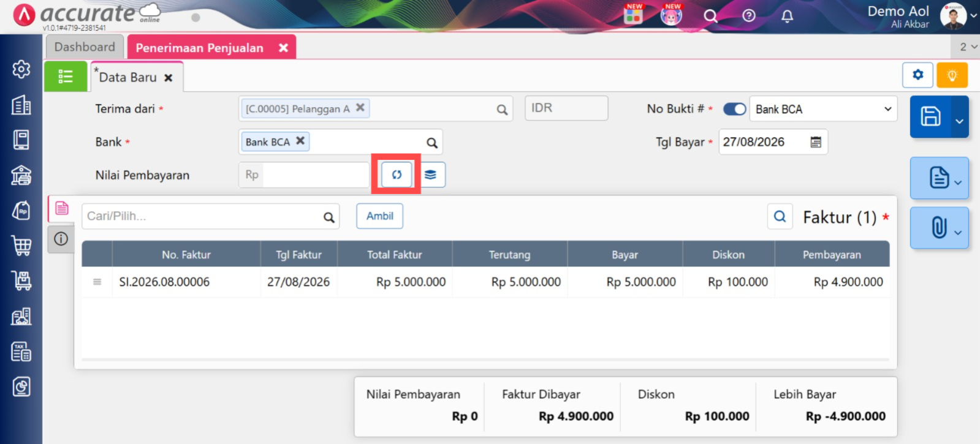The image size is (980, 444).
Task: Click the search icon in Terima dari field
Action: click(502, 110)
